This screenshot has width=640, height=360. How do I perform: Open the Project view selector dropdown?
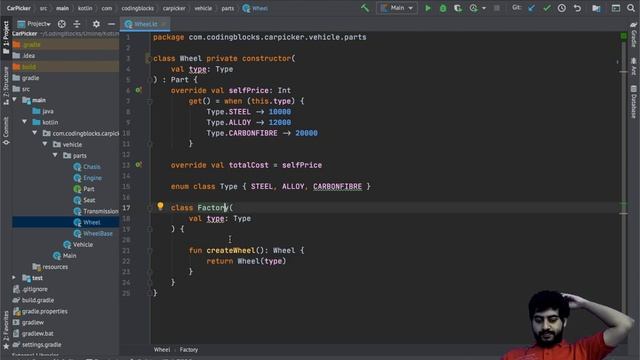(34, 24)
